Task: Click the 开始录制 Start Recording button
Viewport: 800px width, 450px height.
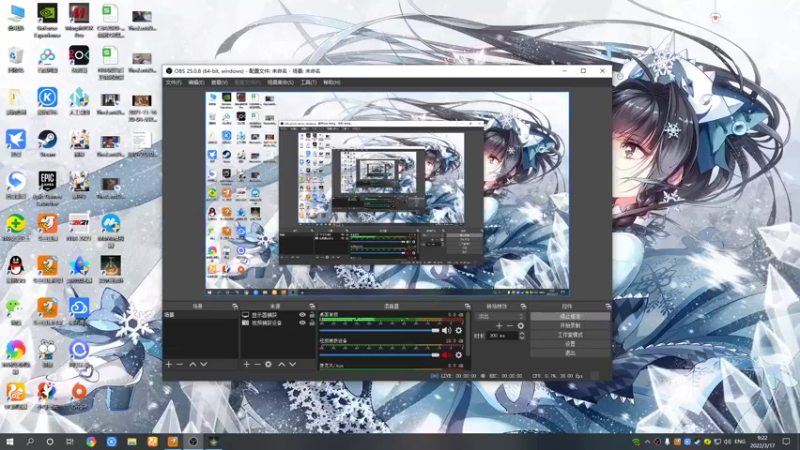Action: pos(570,326)
